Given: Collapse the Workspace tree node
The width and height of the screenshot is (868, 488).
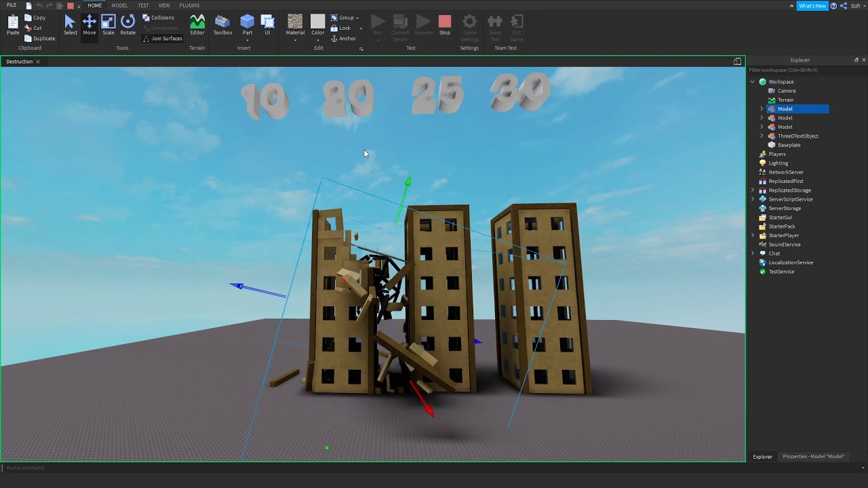Looking at the screenshot, I should [752, 82].
